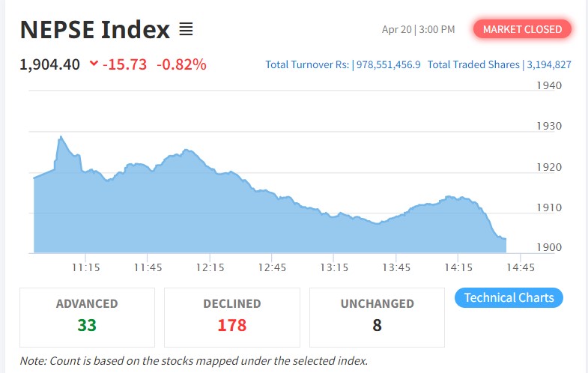Click the NEPSE Index heading

point(95,30)
